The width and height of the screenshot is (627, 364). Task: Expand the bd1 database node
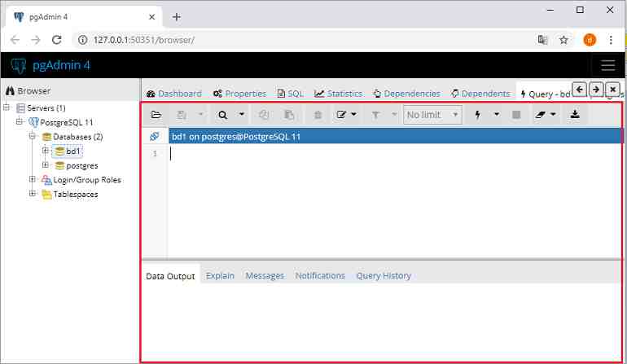point(45,151)
